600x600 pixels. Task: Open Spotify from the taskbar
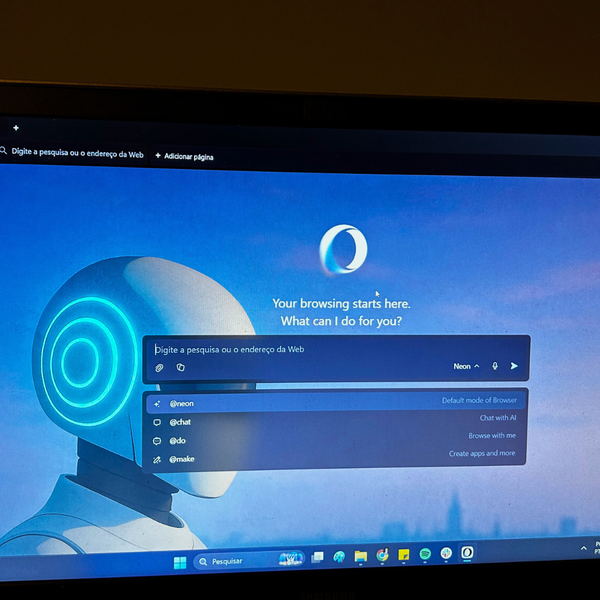click(425, 554)
